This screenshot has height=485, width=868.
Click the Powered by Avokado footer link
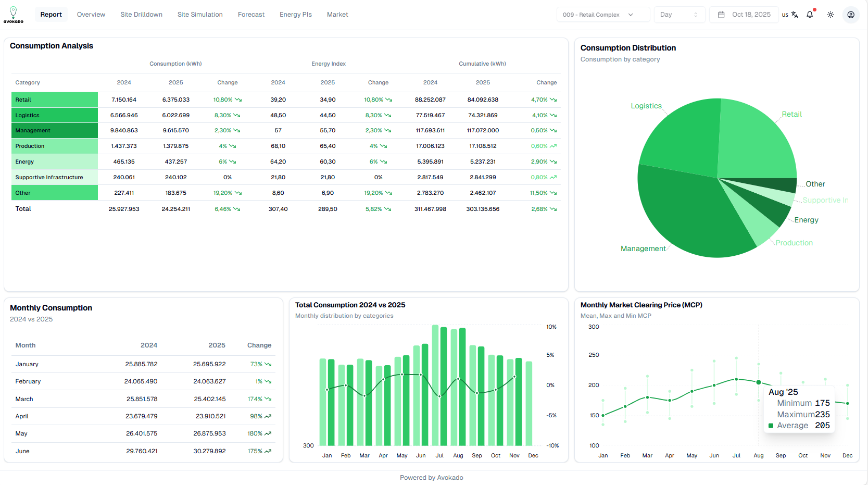(x=431, y=478)
